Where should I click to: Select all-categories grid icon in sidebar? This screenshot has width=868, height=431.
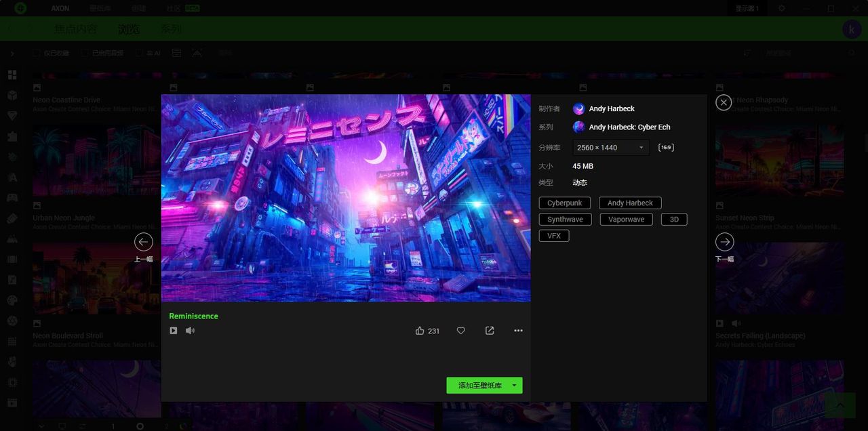pyautogui.click(x=12, y=75)
